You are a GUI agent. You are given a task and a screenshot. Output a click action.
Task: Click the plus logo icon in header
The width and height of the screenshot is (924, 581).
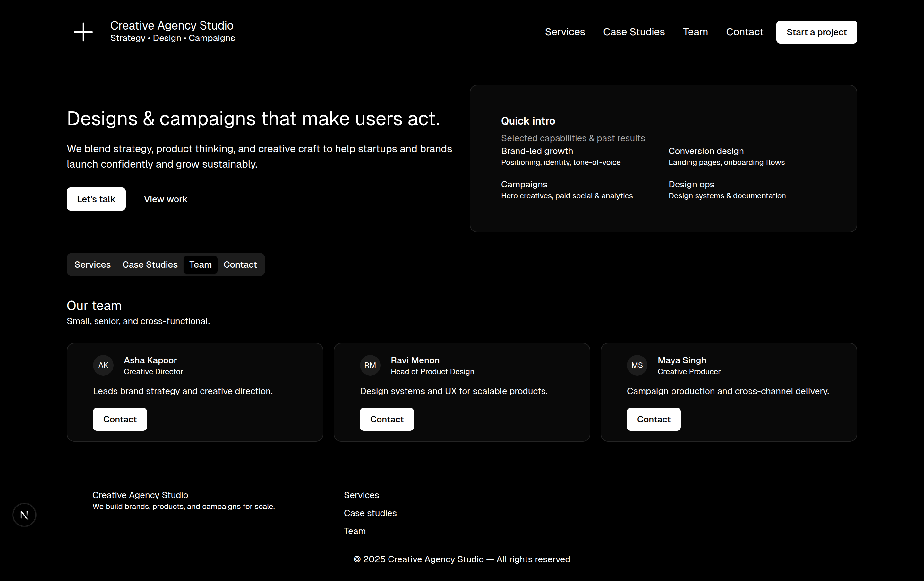pyautogui.click(x=83, y=32)
